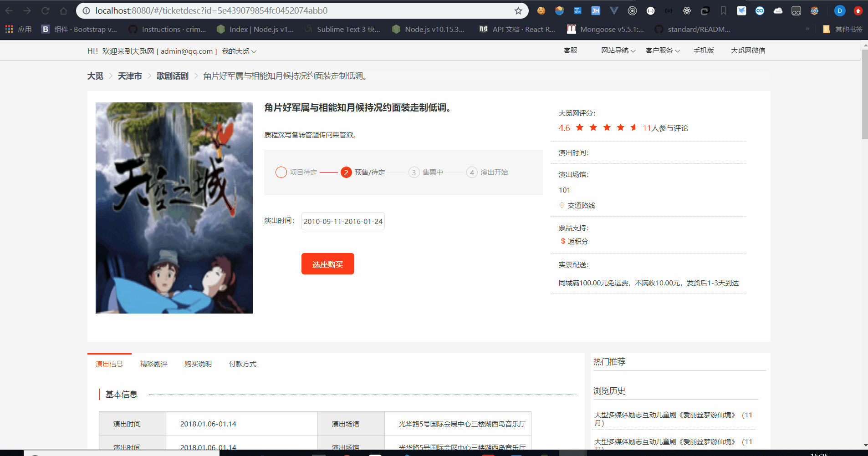Click step 2 预售/待定 marker

(x=346, y=172)
